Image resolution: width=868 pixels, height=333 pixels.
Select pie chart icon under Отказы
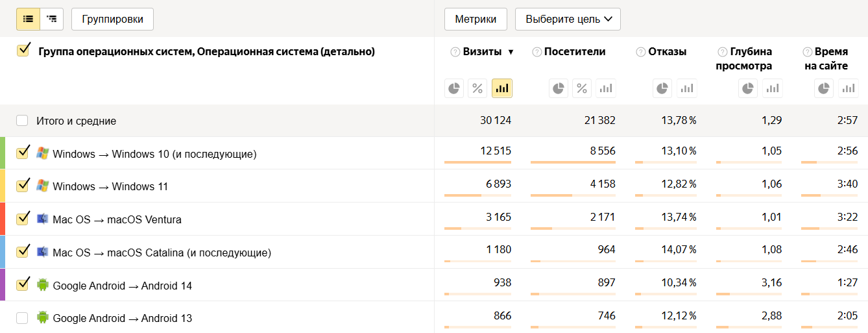tap(662, 88)
